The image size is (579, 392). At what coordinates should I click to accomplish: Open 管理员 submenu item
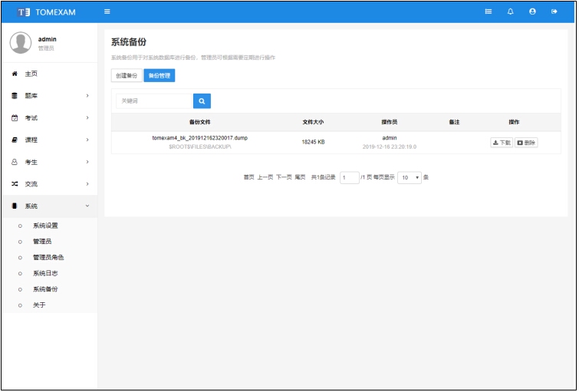(x=42, y=241)
